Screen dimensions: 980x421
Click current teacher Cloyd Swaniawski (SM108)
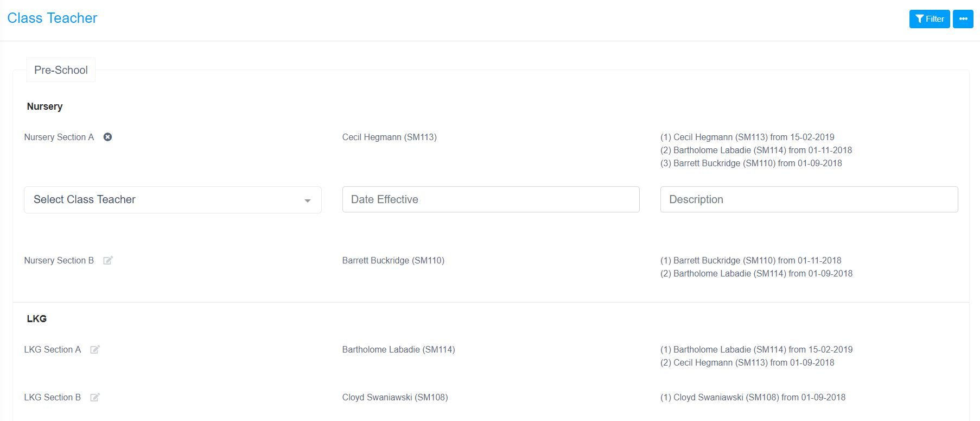tap(395, 397)
